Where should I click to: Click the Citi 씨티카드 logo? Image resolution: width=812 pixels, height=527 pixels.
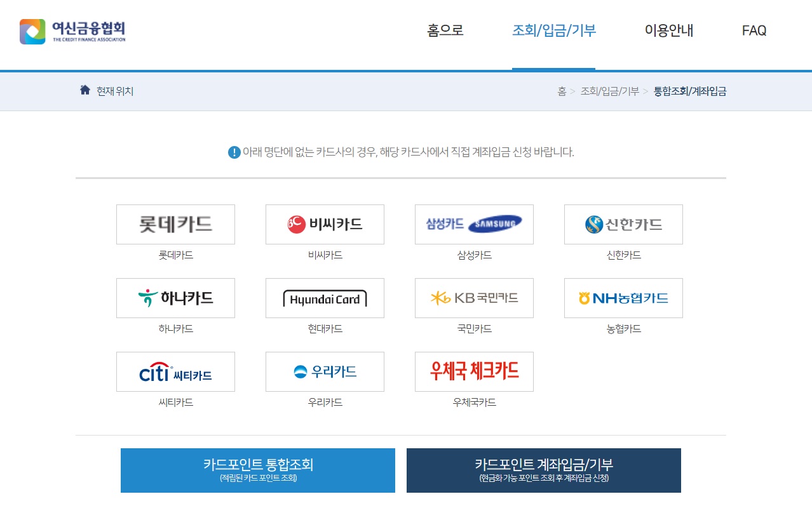pyautogui.click(x=175, y=371)
